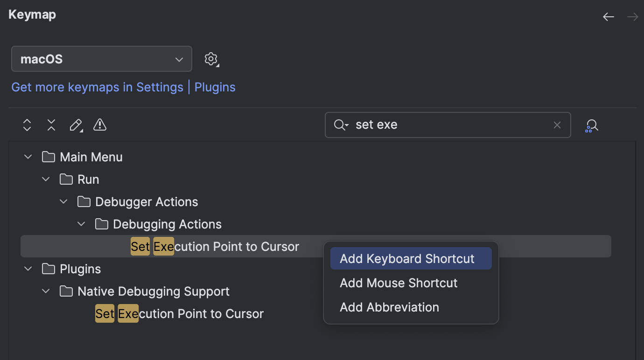
Task: Collapse the Debugger Actions node
Action: [63, 201]
